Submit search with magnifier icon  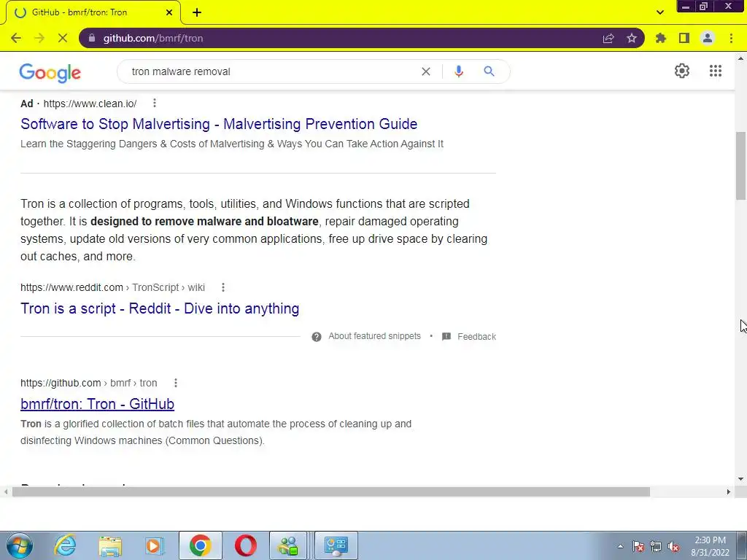click(489, 71)
